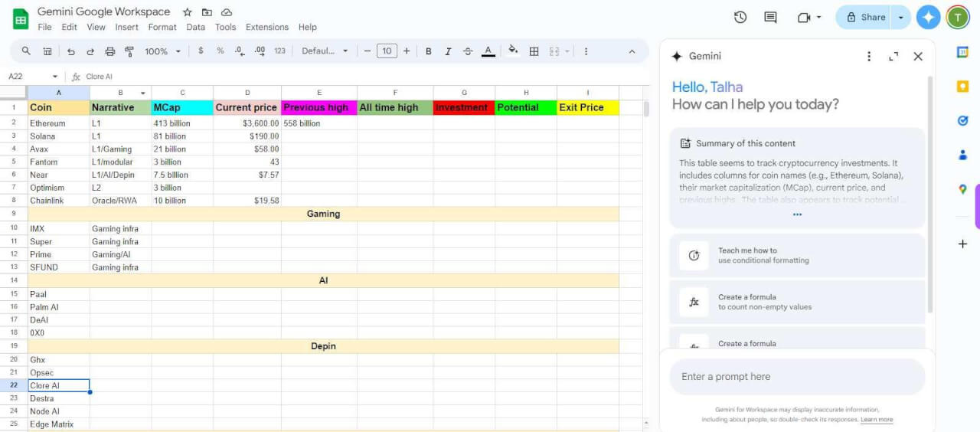
Task: Open the File menu
Action: point(44,27)
